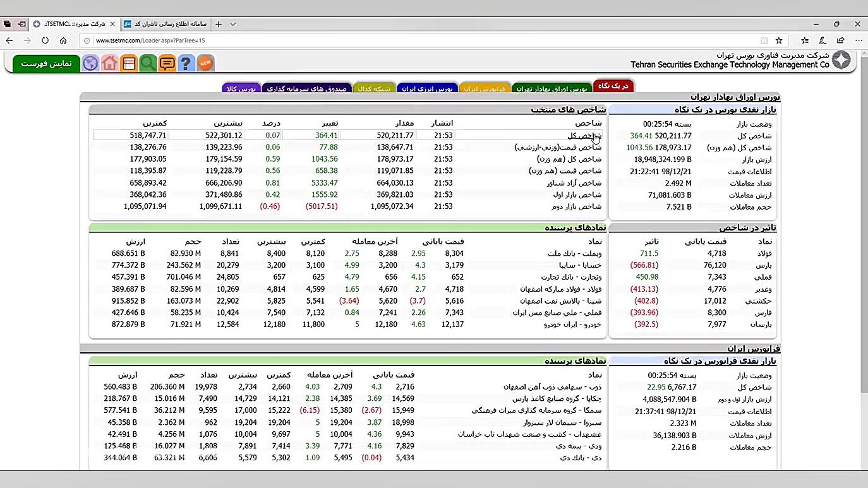This screenshot has width=868, height=488.
Task: Go to the home icon in site toolbar
Action: pos(109,63)
